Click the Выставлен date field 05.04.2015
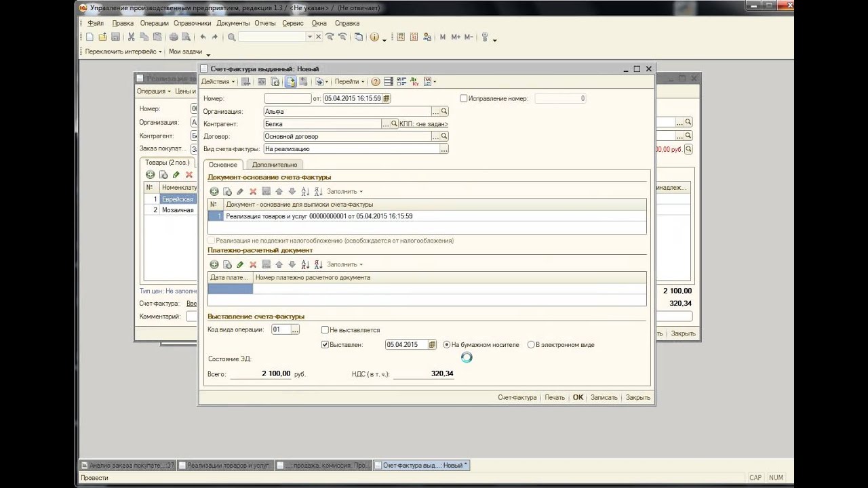 [x=407, y=345]
